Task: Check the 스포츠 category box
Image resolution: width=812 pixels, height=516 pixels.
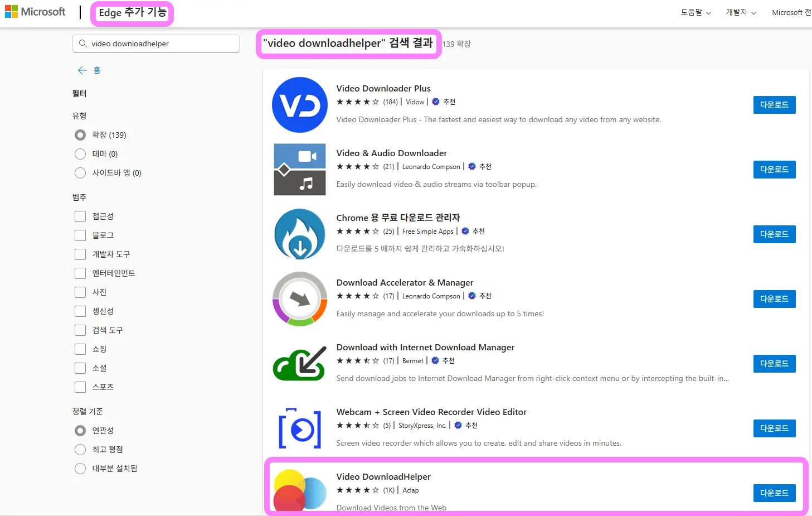Action: (80, 387)
